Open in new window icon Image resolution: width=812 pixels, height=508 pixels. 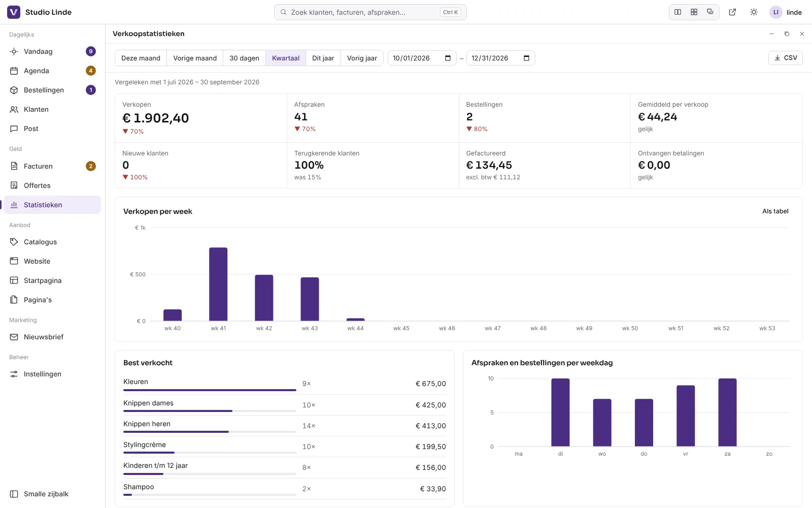tap(732, 12)
